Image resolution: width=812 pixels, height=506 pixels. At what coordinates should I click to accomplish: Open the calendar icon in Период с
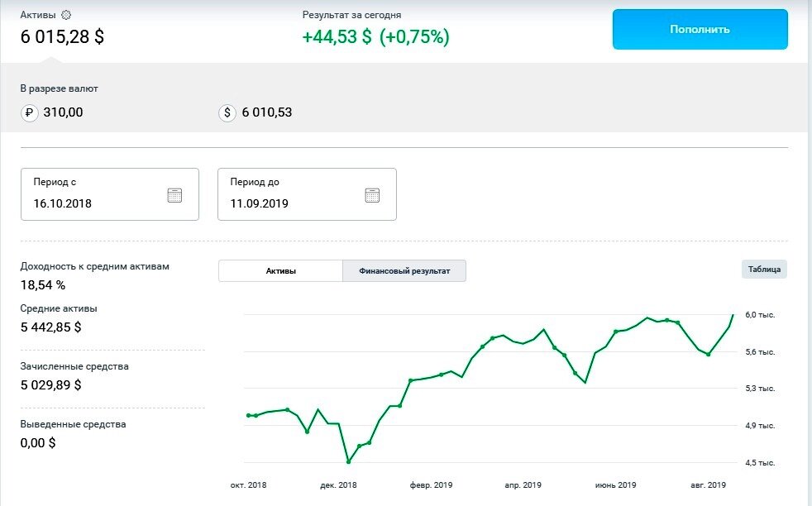[x=174, y=195]
